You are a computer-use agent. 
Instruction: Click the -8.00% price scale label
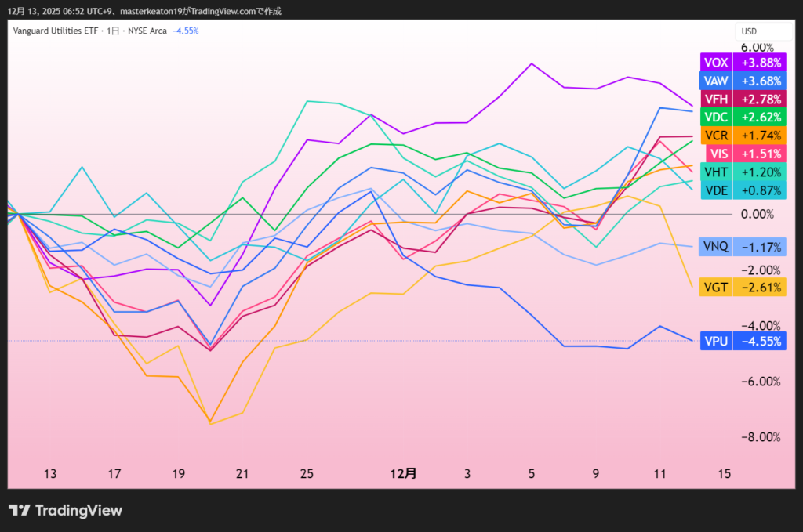(758, 437)
